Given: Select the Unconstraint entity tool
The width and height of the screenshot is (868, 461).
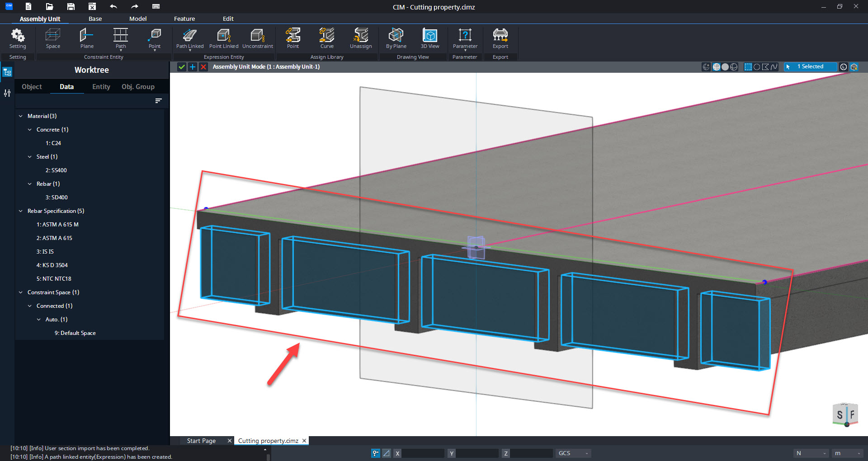Looking at the screenshot, I should tap(258, 38).
